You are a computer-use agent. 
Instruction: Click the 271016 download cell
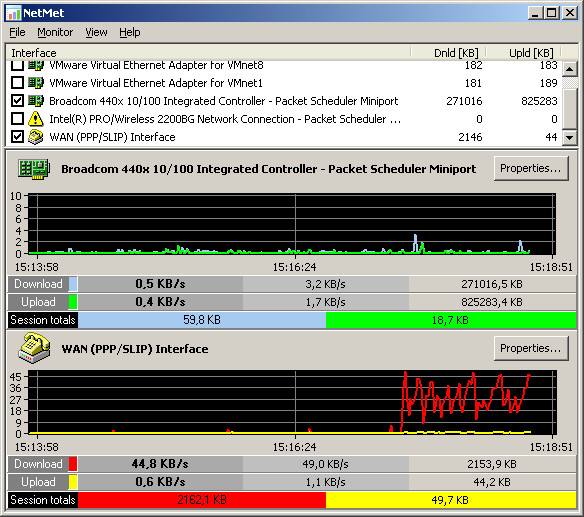[464, 101]
